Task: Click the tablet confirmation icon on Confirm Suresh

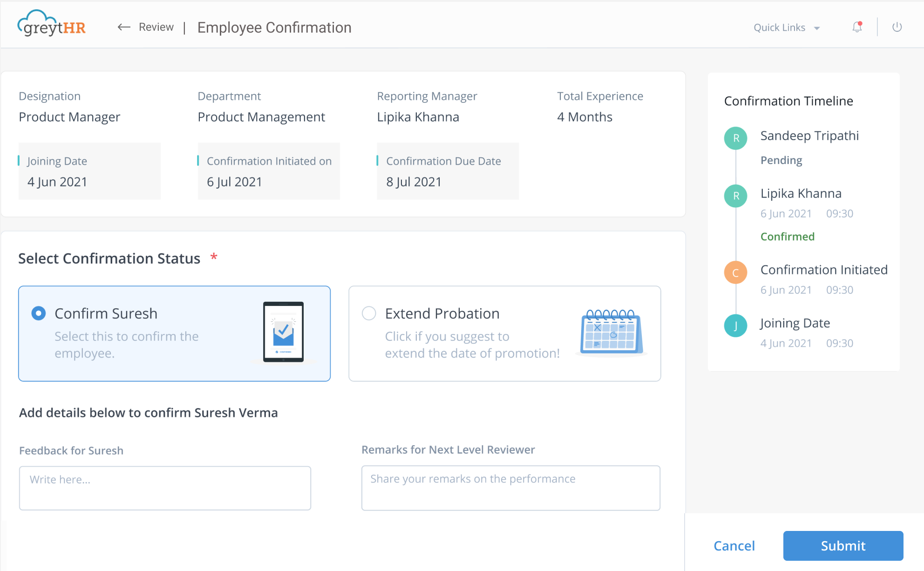Action: pos(283,332)
